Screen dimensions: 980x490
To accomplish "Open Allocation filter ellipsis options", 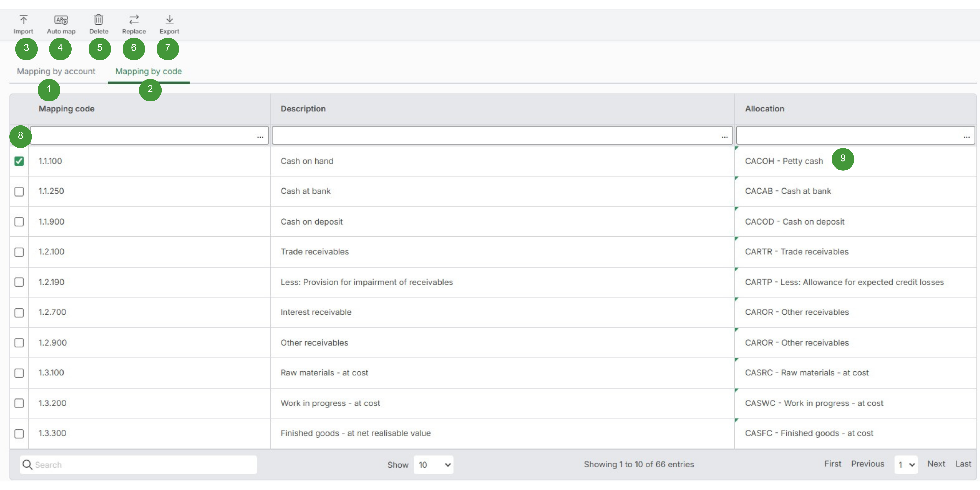I will coord(966,136).
